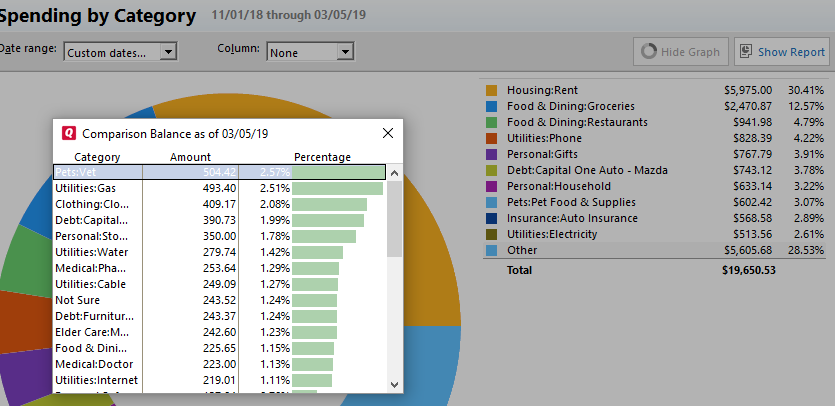Click the Pets:Pet Food & Supplies swatch
This screenshot has height=406, width=835.
492,202
